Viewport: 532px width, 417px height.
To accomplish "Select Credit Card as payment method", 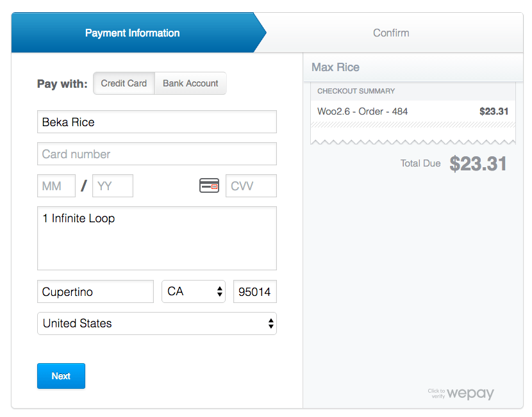I will click(x=124, y=83).
